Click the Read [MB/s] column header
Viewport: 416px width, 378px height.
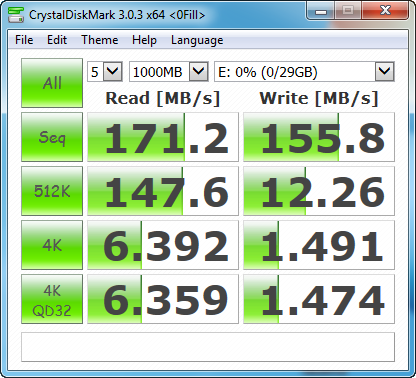[x=163, y=98]
